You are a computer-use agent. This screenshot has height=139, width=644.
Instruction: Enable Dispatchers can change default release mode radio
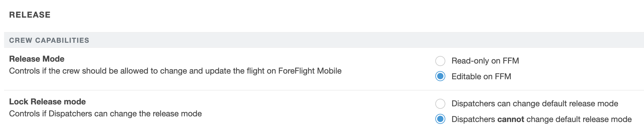tap(440, 103)
